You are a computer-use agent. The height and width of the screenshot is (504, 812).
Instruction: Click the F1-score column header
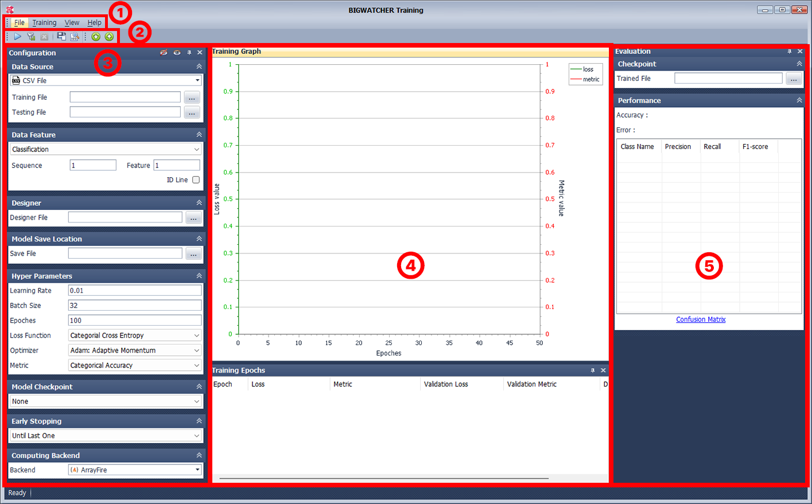(x=759, y=147)
